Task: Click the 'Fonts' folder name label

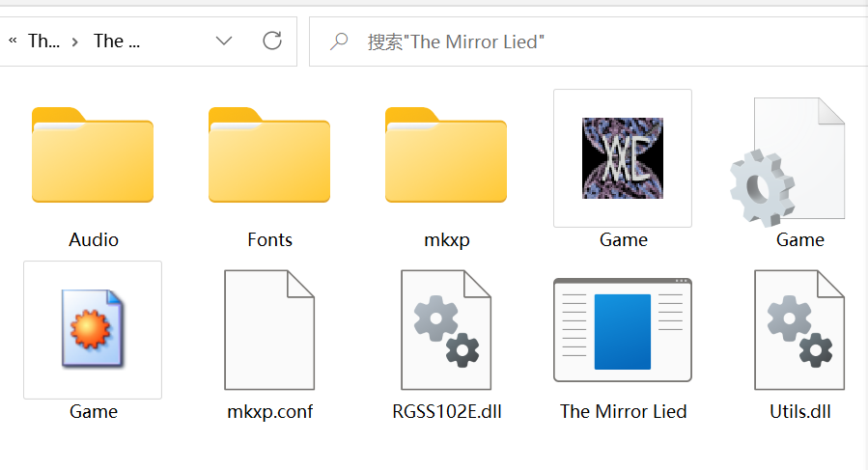Action: point(269,239)
